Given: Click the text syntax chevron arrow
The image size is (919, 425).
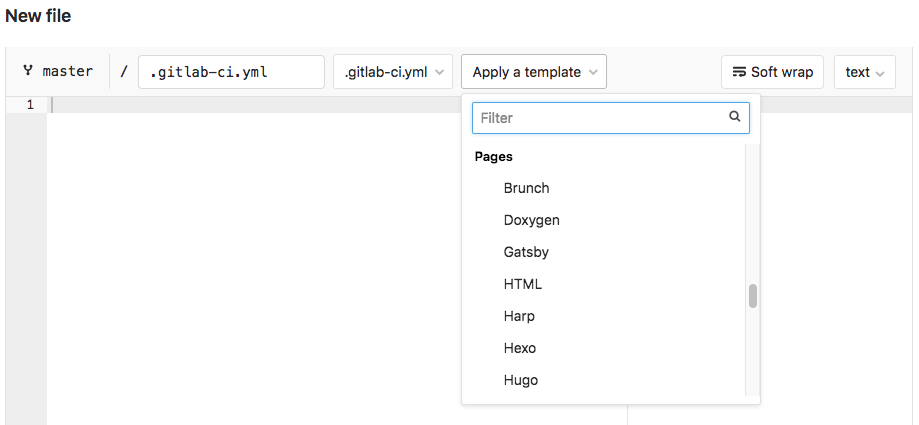Looking at the screenshot, I should (881, 72).
